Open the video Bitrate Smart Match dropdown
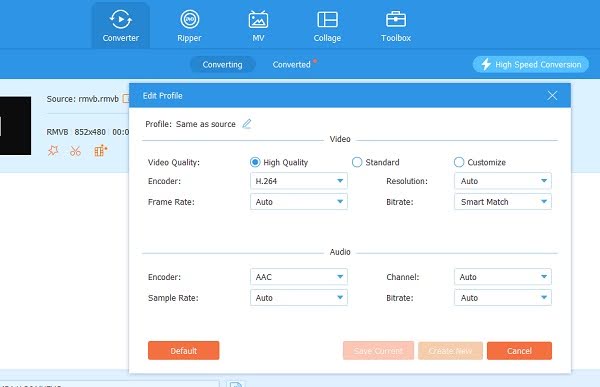 (x=503, y=202)
